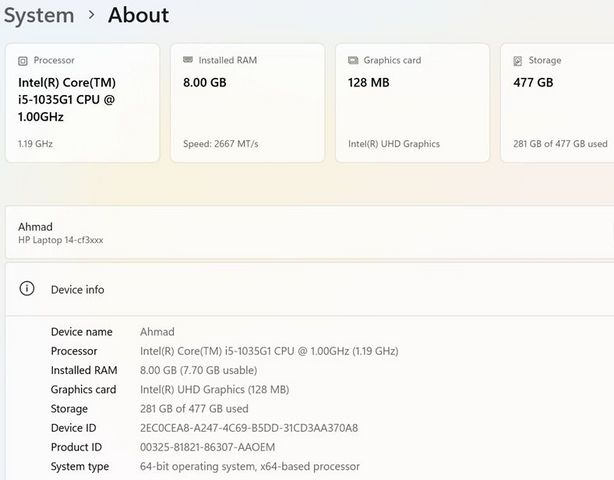Click the device card showing Ahmad's PC name
The image size is (614, 480).
pos(309,233)
